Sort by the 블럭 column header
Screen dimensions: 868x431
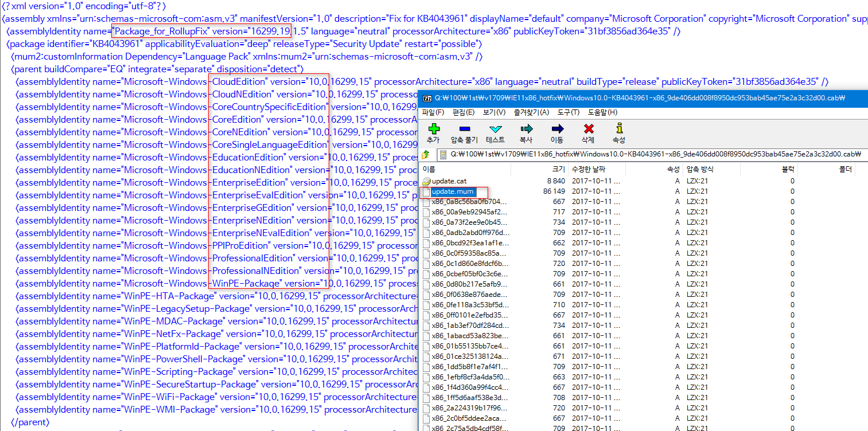[x=769, y=170]
